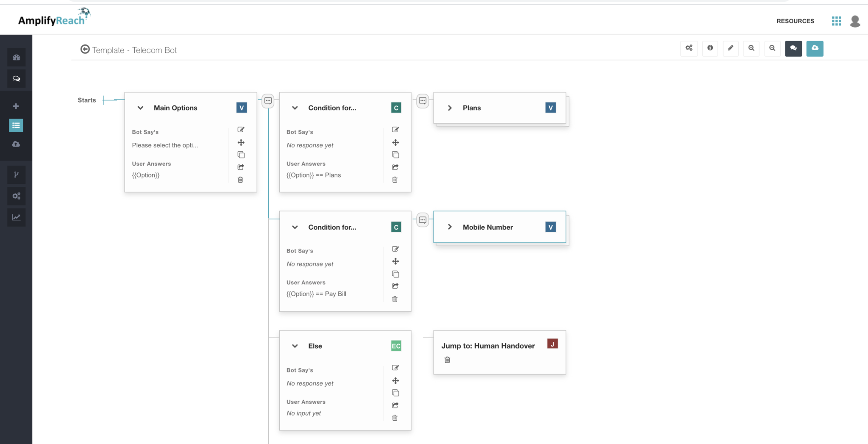Click the C badge on Pay Bill condition card
Image resolution: width=868 pixels, height=444 pixels.
pyautogui.click(x=396, y=227)
